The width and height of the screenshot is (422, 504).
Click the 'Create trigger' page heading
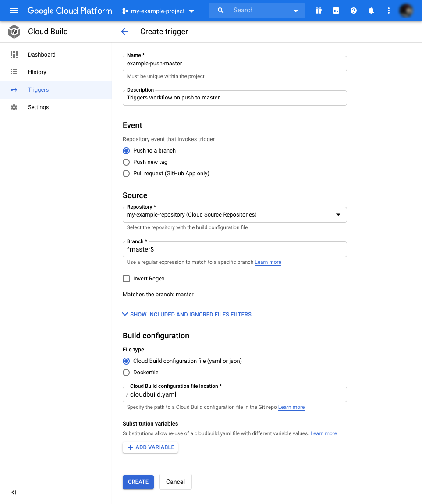tap(164, 32)
